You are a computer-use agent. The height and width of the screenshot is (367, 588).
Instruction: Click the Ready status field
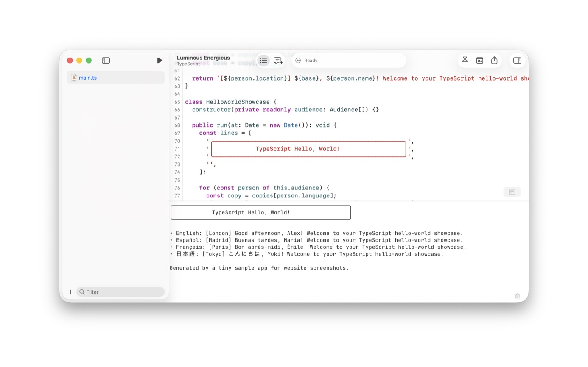tap(348, 61)
